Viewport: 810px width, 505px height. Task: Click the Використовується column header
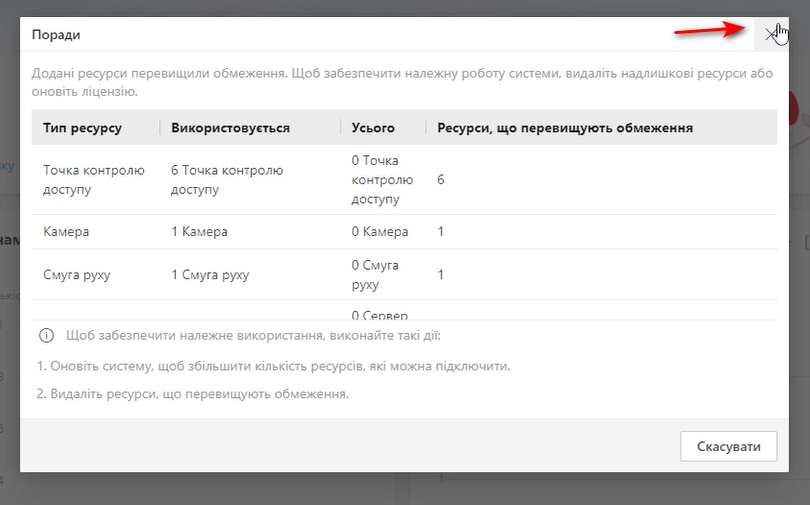point(231,128)
